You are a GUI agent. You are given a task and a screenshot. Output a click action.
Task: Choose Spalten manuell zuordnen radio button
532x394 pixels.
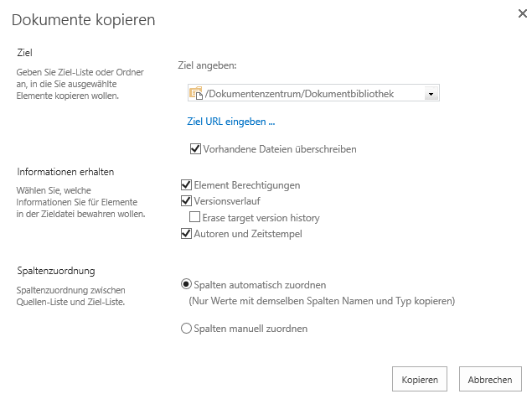(x=186, y=328)
